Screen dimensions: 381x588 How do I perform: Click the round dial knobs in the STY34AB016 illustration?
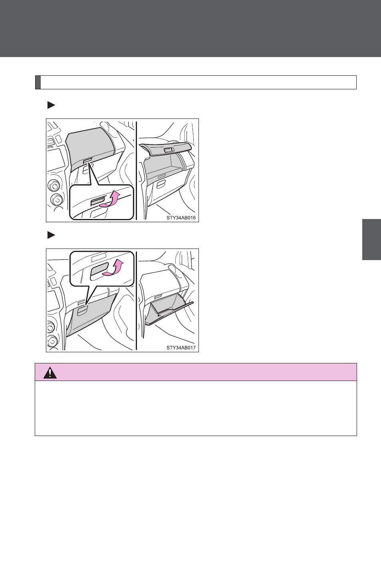(x=55, y=193)
